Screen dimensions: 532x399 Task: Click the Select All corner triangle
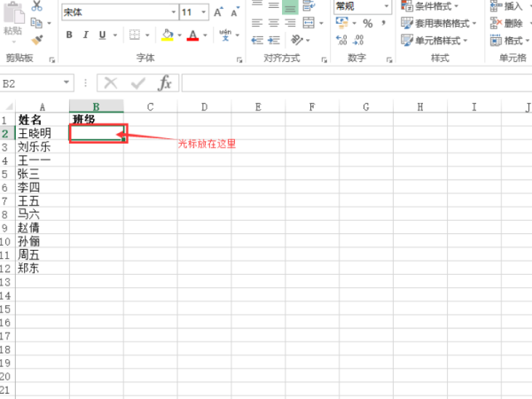coord(8,106)
